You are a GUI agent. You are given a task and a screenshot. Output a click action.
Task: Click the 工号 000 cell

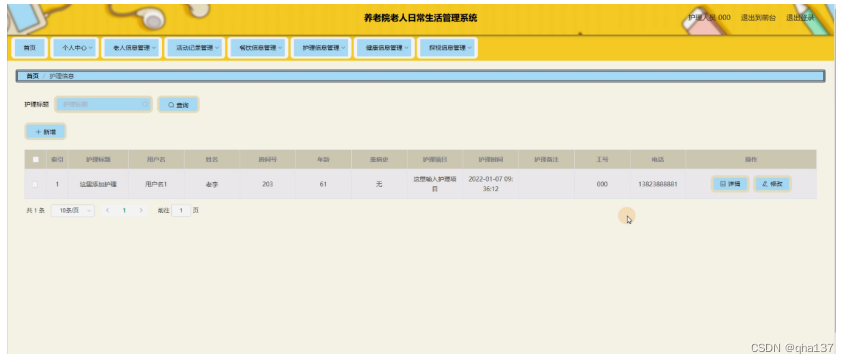click(602, 184)
